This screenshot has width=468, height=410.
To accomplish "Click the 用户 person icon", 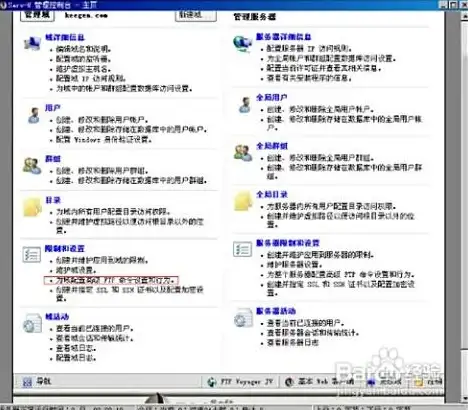I will coord(34,115).
